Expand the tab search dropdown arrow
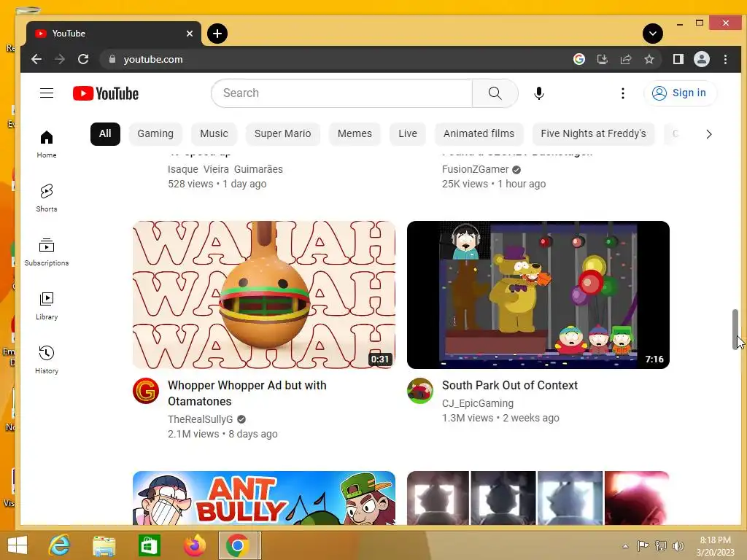Viewport: 747px width, 560px height. coord(653,34)
